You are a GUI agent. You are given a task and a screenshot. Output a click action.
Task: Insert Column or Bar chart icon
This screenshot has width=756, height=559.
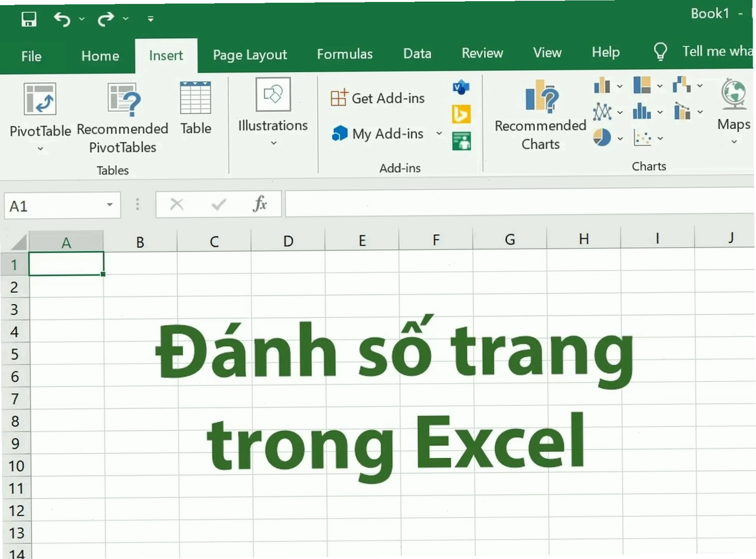click(602, 85)
